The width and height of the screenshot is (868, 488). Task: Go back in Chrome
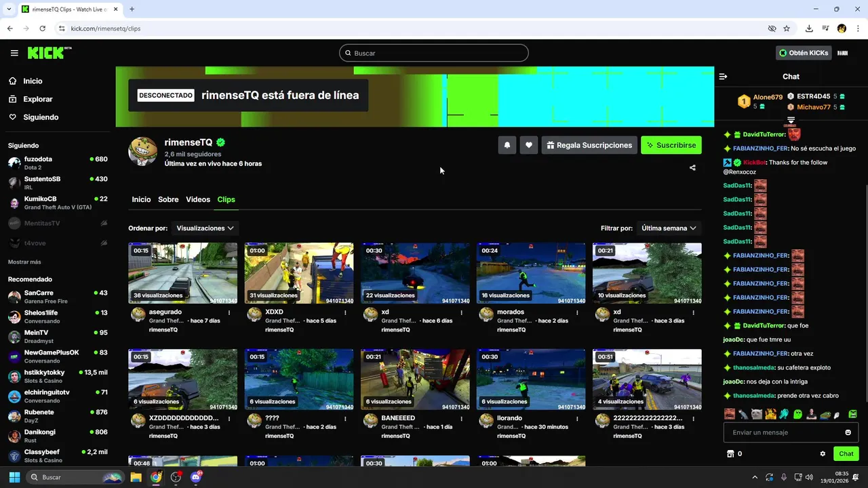click(x=10, y=28)
